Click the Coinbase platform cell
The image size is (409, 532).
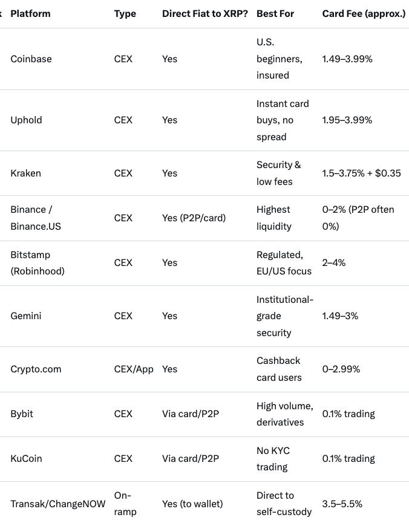point(31,59)
